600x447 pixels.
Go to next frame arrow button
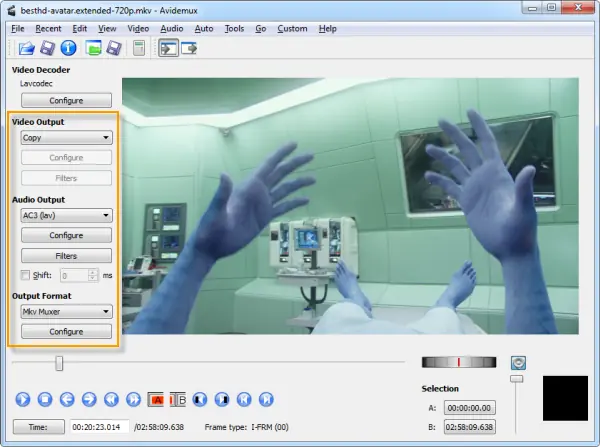(x=89, y=400)
